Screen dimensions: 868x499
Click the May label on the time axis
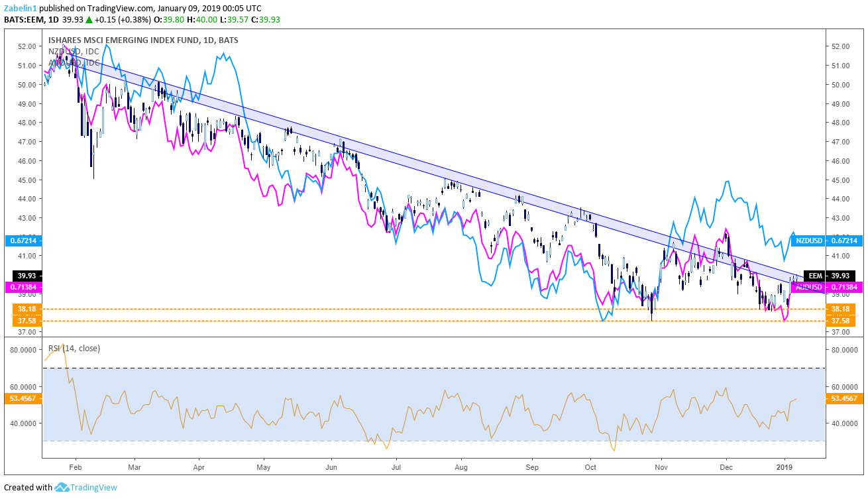pos(264,466)
